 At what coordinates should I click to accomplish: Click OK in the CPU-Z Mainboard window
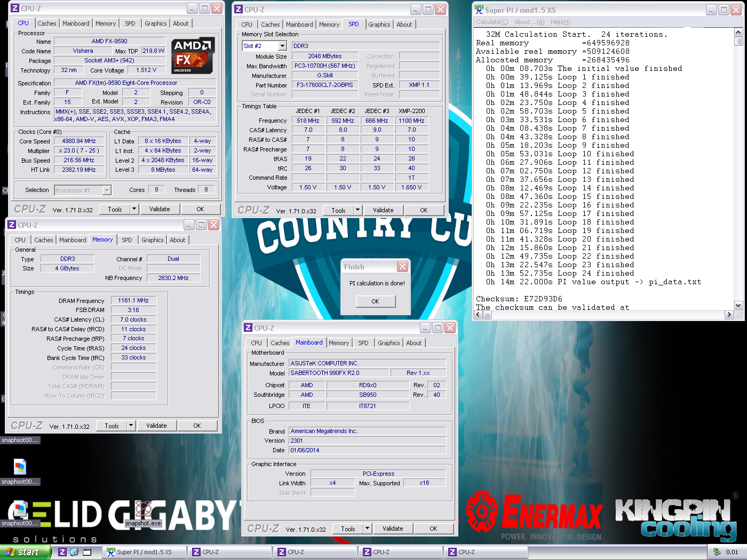433,529
